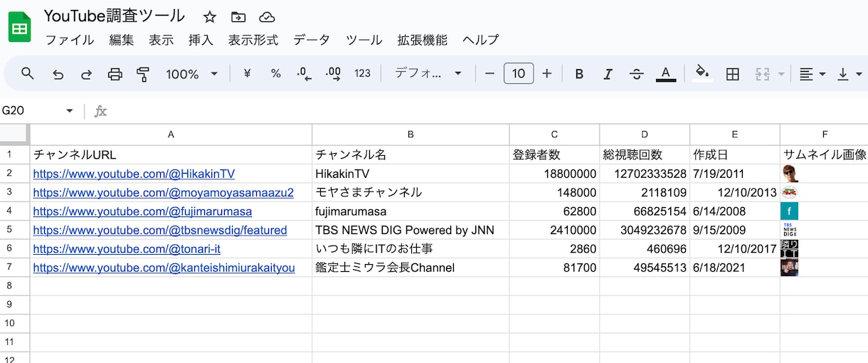Edit the font size field

tap(519, 73)
